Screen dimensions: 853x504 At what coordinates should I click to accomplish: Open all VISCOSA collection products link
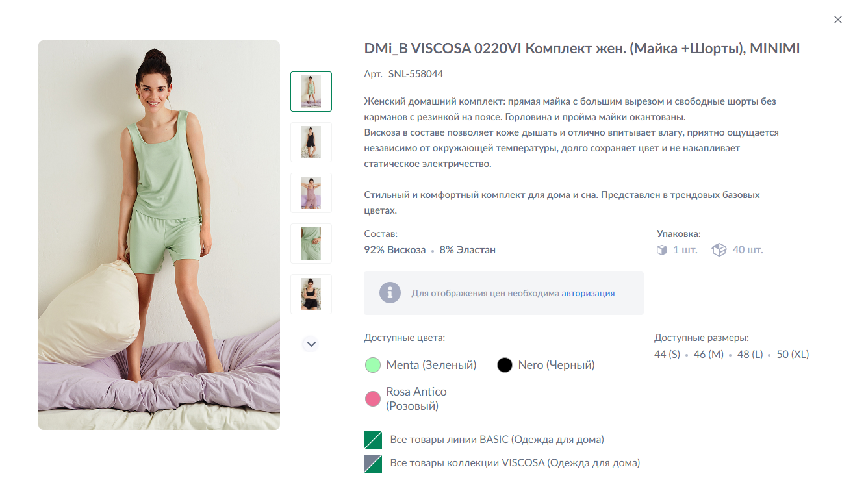[x=515, y=463]
